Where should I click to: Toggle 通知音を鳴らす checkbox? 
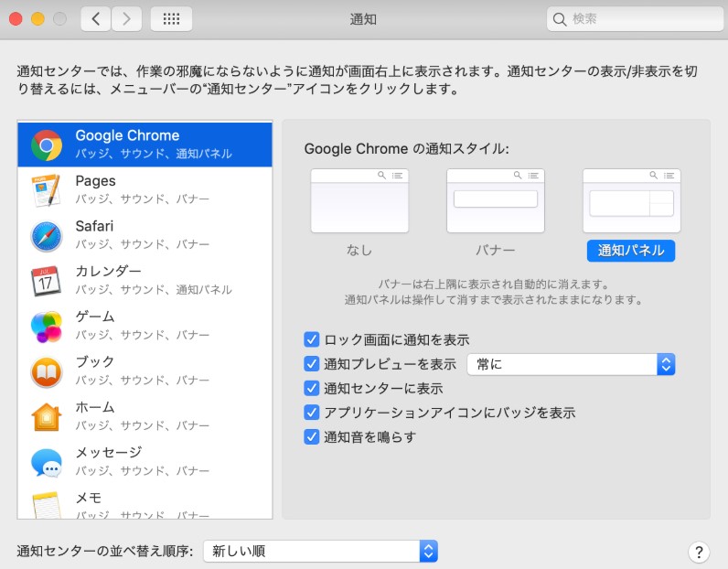(312, 436)
